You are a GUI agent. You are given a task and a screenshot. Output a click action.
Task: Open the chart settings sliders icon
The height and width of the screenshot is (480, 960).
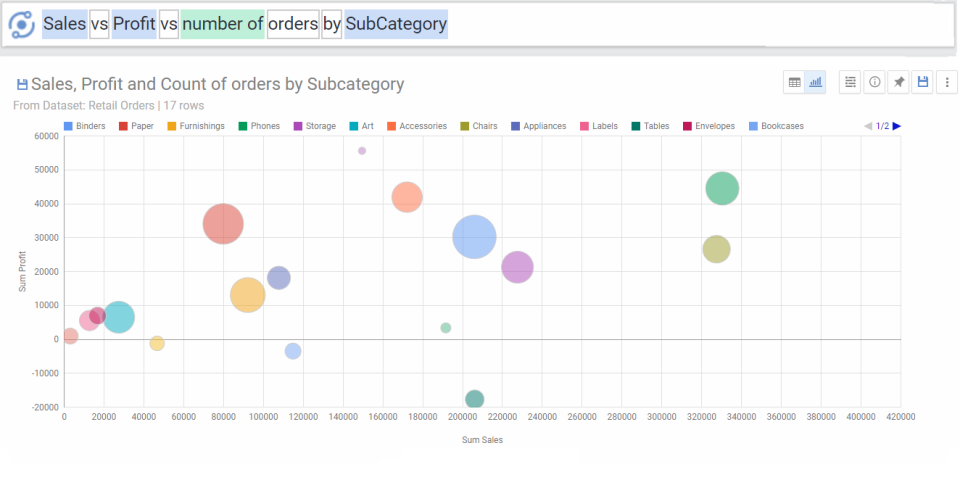click(850, 82)
